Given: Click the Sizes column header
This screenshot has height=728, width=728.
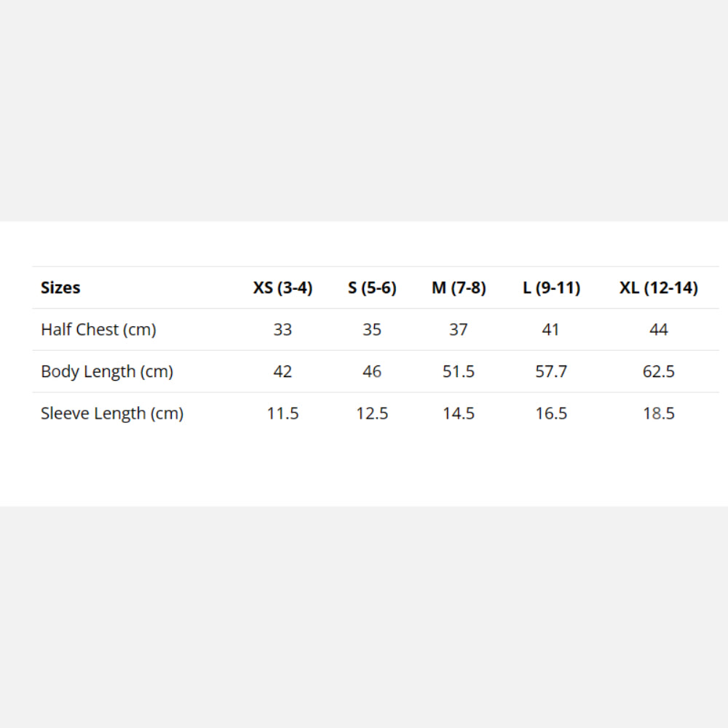Looking at the screenshot, I should coord(60,288).
